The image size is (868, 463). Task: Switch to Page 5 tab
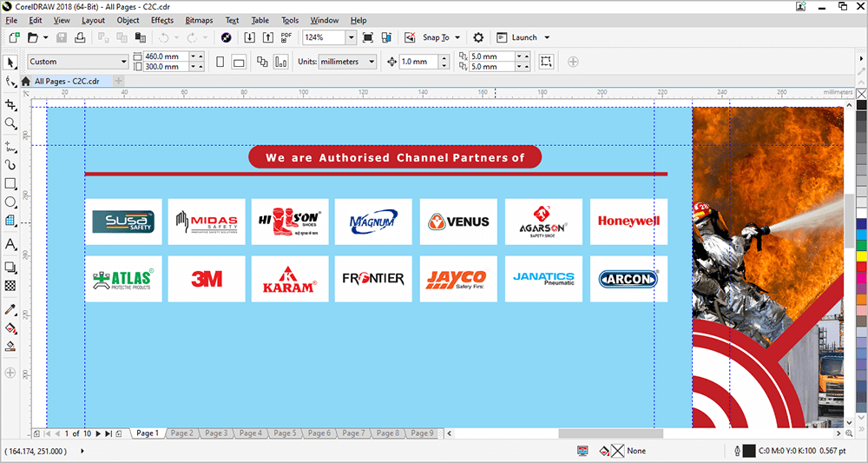click(285, 433)
